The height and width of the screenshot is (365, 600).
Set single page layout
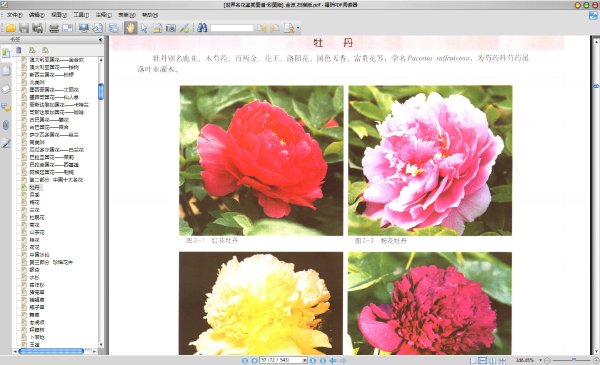pos(473,360)
